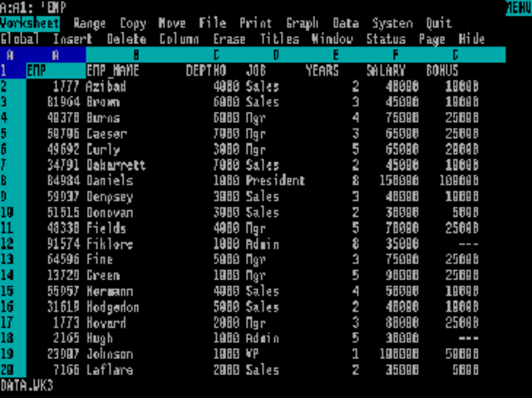Click the name Fields
This screenshot has width=532, height=398.
coord(106,228)
